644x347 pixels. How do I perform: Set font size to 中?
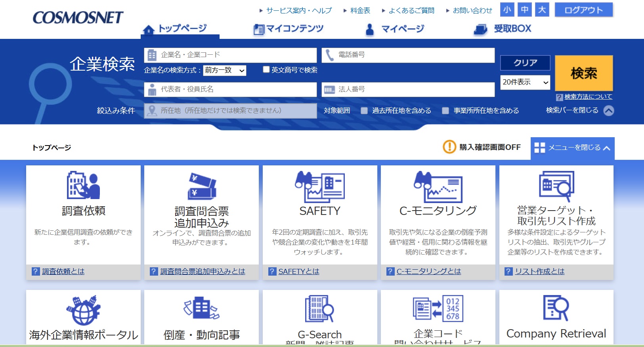[525, 10]
